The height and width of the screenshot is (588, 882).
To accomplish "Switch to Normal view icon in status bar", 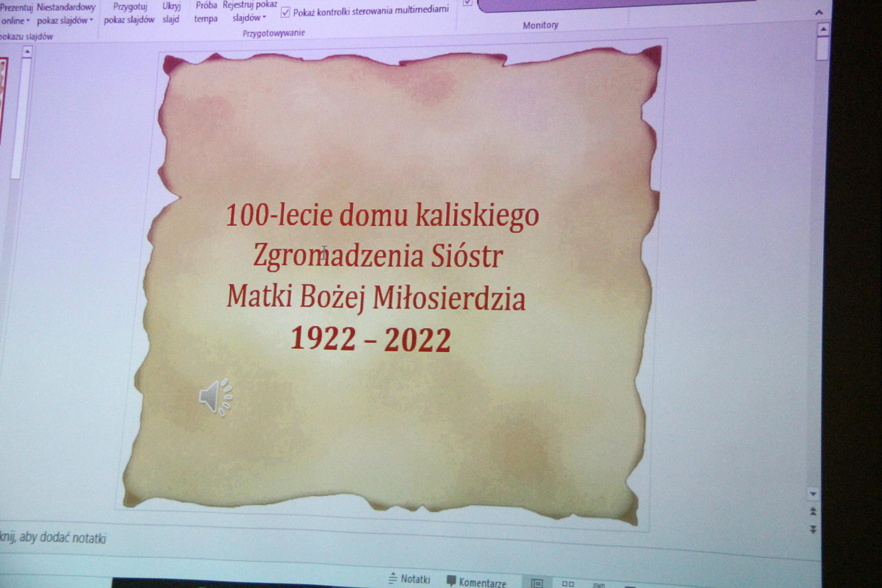I will [x=537, y=583].
